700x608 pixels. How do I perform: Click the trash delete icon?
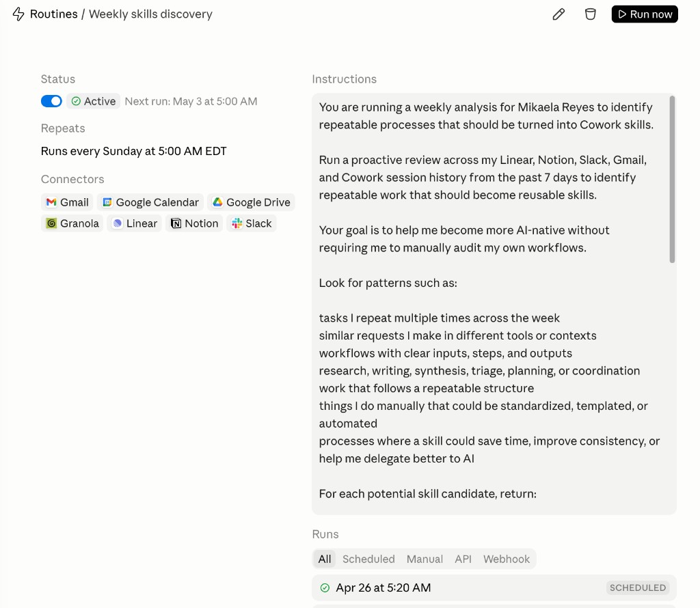[x=591, y=14]
